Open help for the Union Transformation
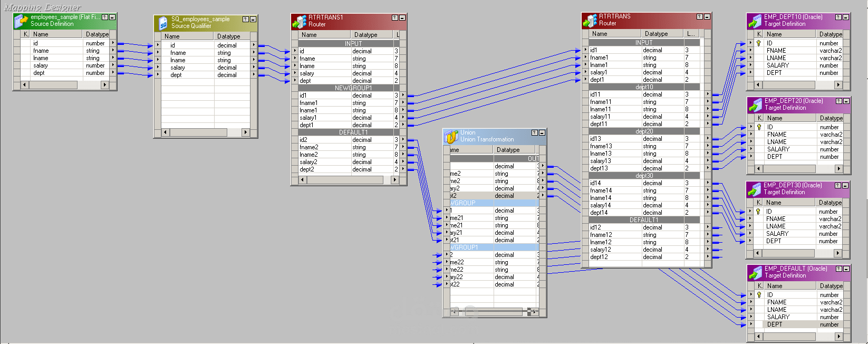Image resolution: width=868 pixels, height=344 pixels. [x=534, y=133]
